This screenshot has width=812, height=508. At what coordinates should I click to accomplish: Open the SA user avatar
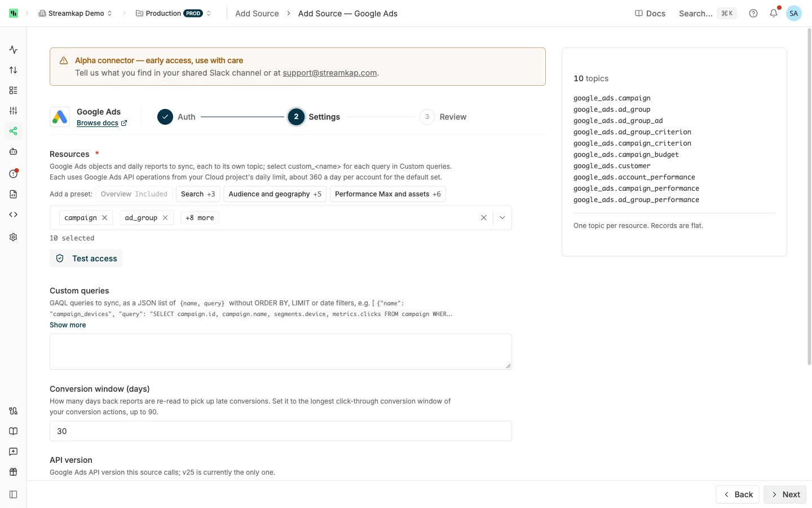pyautogui.click(x=794, y=13)
